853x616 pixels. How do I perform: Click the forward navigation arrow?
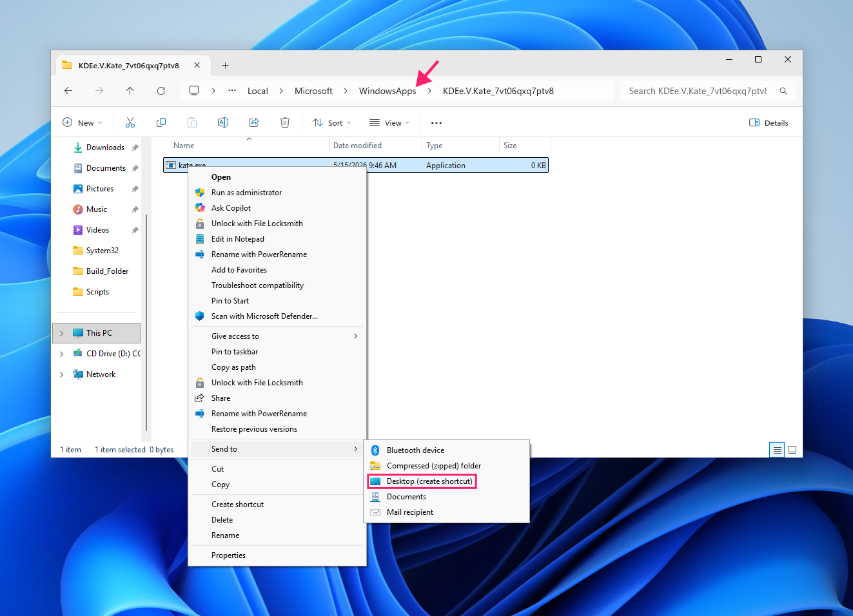(x=99, y=91)
